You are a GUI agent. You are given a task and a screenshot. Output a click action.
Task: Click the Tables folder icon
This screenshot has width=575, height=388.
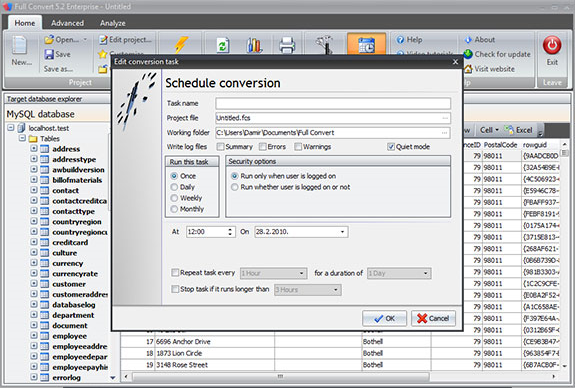pos(33,139)
